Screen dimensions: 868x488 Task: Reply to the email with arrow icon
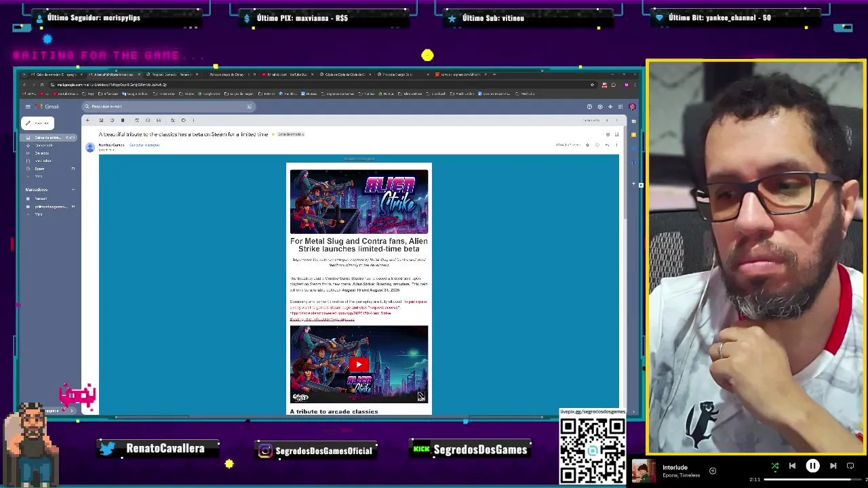click(x=607, y=145)
